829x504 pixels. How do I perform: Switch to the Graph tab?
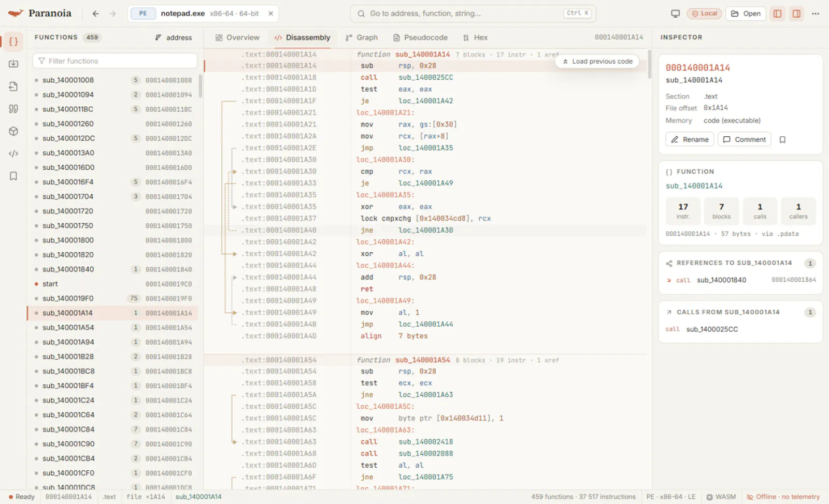(362, 37)
